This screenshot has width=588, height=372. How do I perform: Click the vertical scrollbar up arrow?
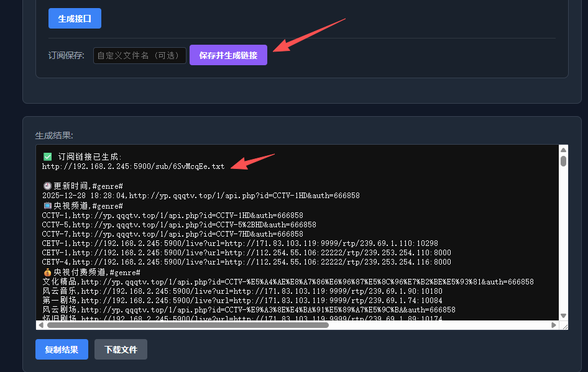coord(562,149)
